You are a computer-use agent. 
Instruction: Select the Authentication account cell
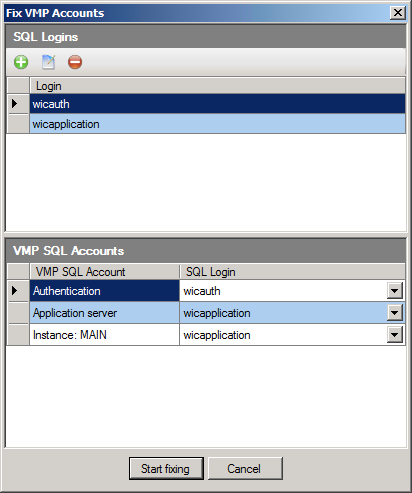104,291
